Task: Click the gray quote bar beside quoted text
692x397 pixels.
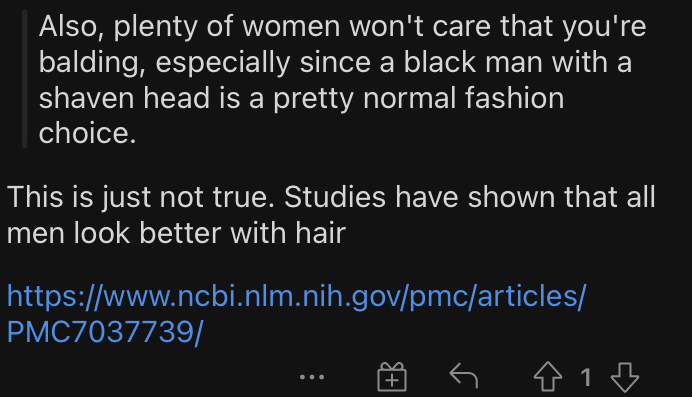Action: coord(25,79)
